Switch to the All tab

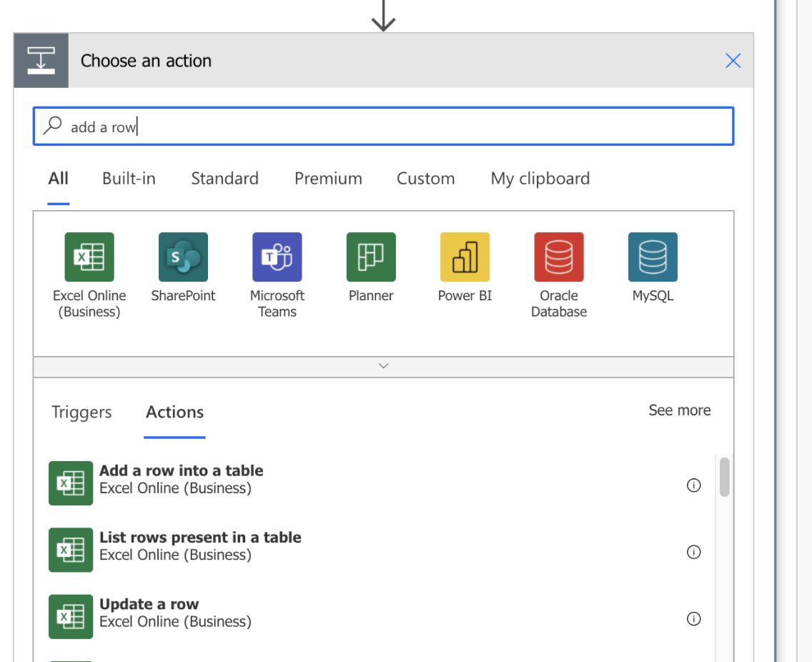[x=58, y=179]
